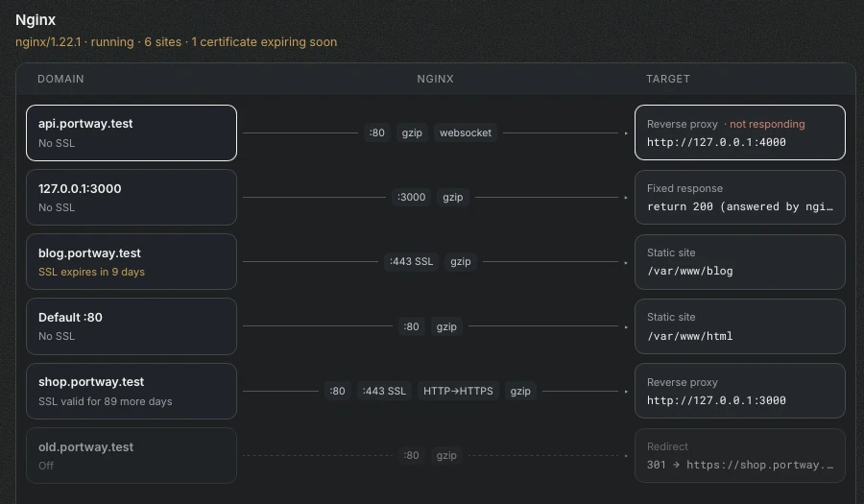Image resolution: width=864 pixels, height=504 pixels.
Task: Click the 'SSL expires in 9 days' warning
Action: [x=91, y=272]
